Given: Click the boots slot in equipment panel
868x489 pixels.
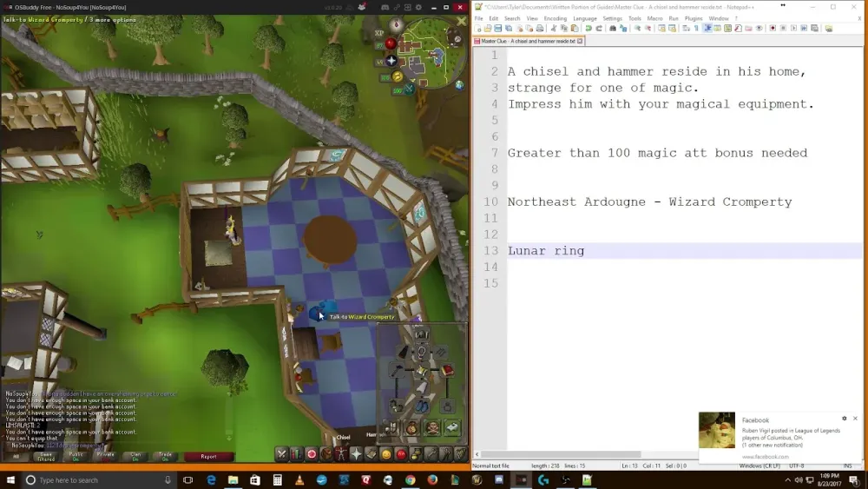Looking at the screenshot, I should [422, 406].
